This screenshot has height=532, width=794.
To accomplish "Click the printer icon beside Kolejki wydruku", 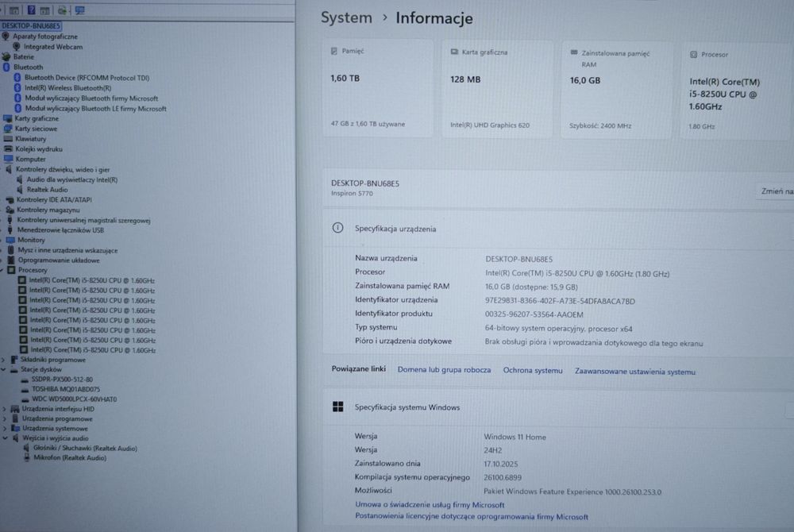I will [x=8, y=148].
